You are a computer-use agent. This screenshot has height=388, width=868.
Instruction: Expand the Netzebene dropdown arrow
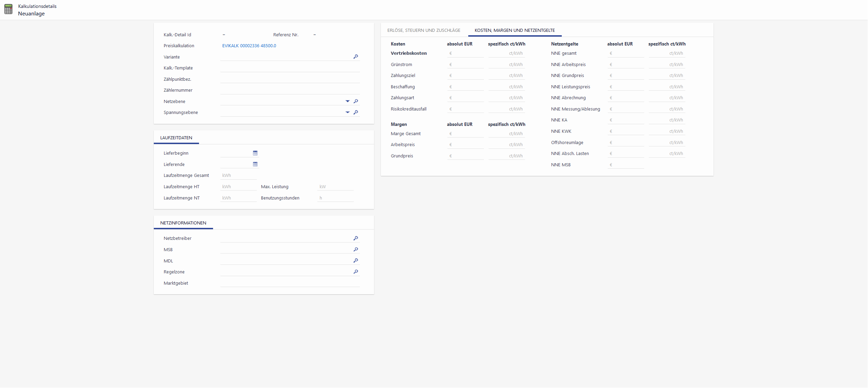[x=347, y=101]
